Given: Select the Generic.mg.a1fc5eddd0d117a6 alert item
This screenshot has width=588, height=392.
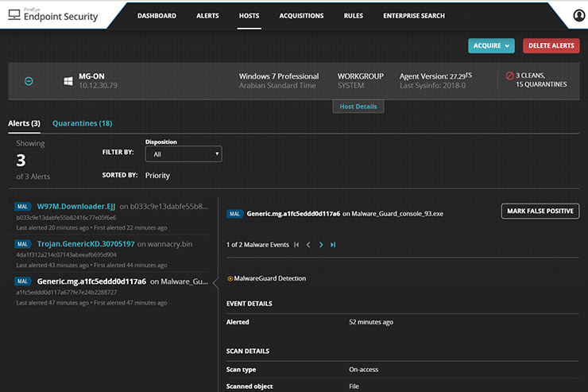Looking at the screenshot, I should click(91, 281).
